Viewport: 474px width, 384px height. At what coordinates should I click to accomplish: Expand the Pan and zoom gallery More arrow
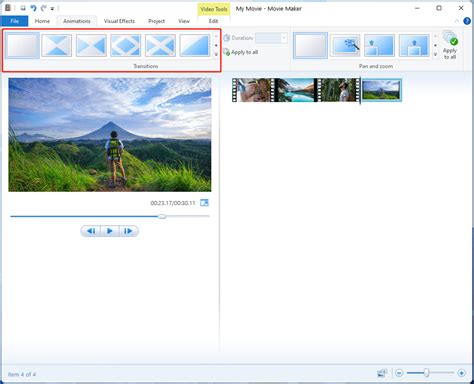click(435, 54)
